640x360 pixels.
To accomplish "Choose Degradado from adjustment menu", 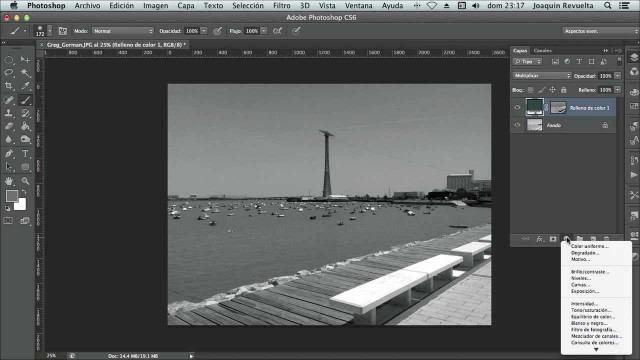I will click(585, 253).
